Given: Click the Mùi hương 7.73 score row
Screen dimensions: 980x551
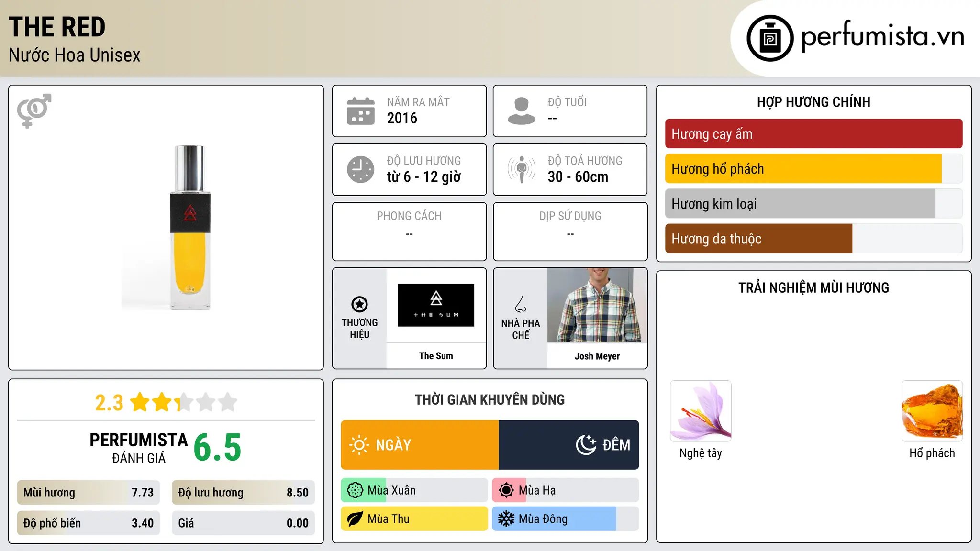Looking at the screenshot, I should click(x=89, y=493).
